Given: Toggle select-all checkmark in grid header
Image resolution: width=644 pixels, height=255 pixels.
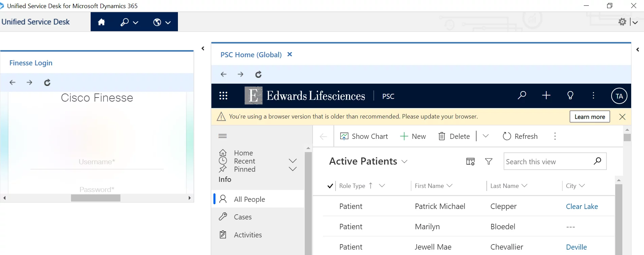Looking at the screenshot, I should point(330,186).
